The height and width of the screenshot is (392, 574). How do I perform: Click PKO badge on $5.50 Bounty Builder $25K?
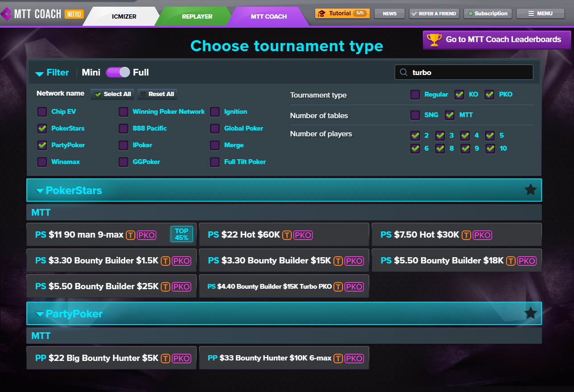181,286
